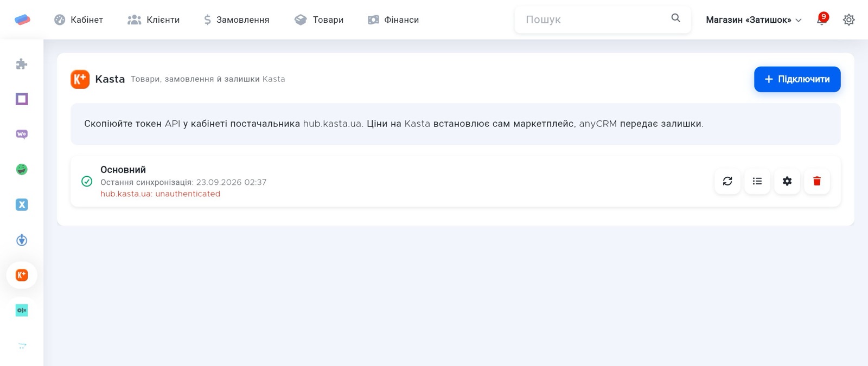Click the Kasta heading title

pyautogui.click(x=110, y=79)
